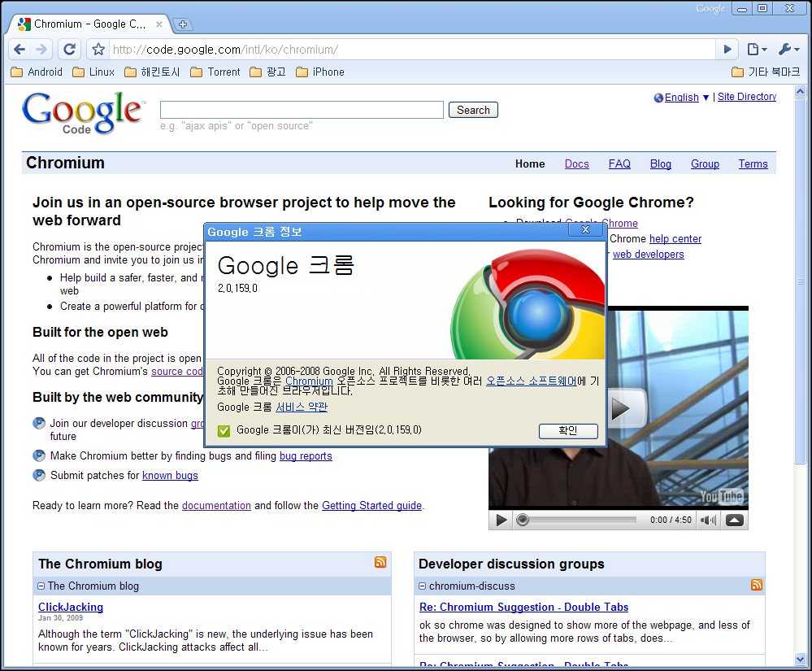812x671 pixels.
Task: Click the help center link
Action: pos(675,239)
